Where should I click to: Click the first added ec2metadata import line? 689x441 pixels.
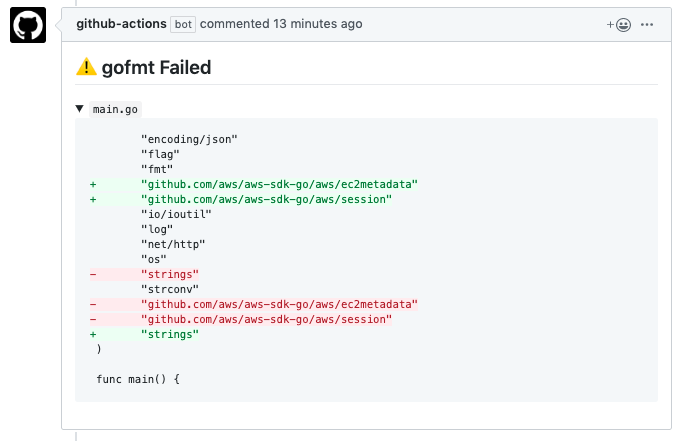(x=279, y=184)
